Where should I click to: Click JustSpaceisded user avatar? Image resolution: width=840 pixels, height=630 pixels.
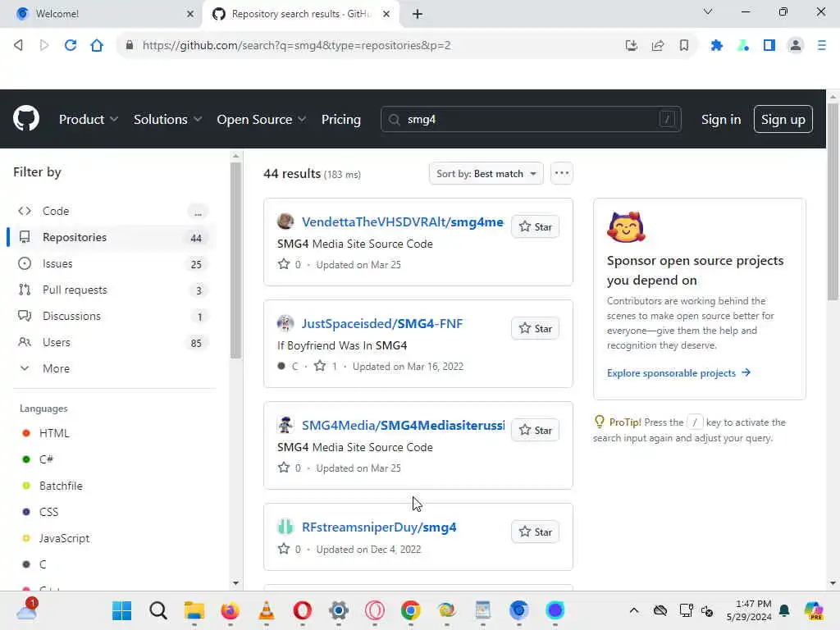point(285,323)
